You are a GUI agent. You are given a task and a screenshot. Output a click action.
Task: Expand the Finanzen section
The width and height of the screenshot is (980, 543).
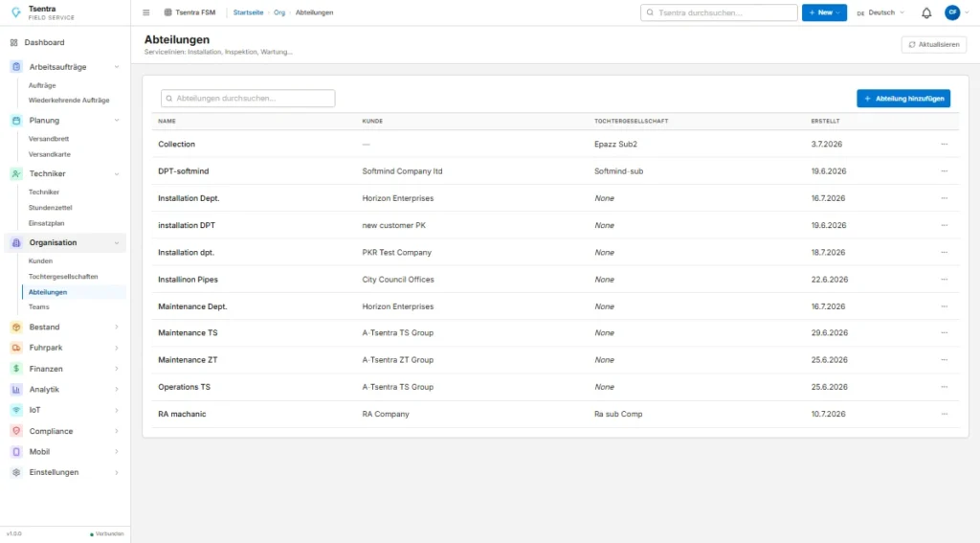116,369
